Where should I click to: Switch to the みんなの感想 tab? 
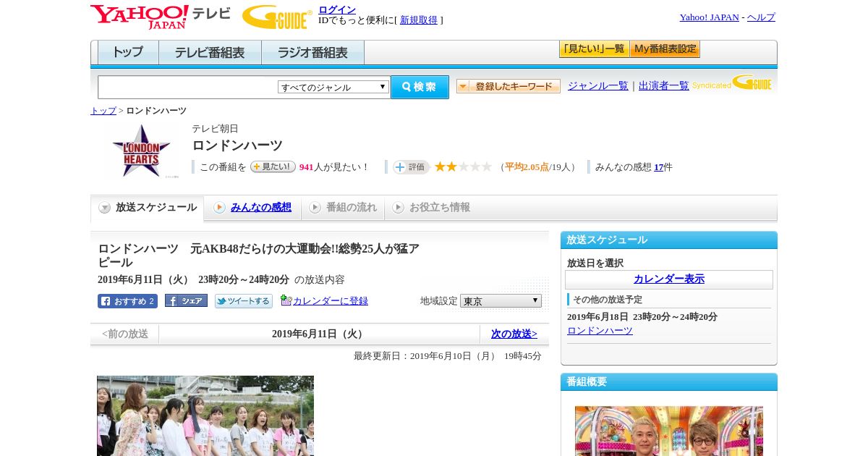[252, 208]
